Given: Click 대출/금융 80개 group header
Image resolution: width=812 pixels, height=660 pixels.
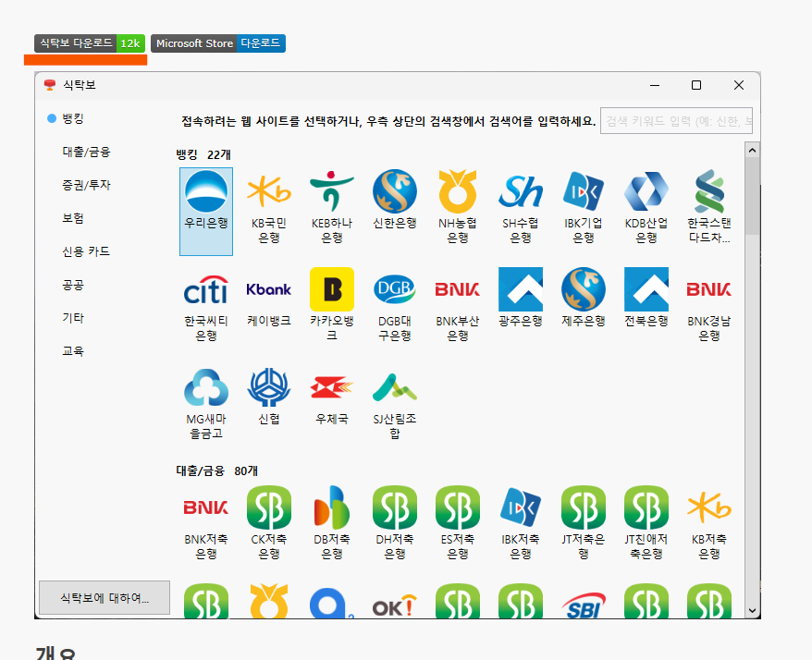Looking at the screenshot, I should pyautogui.click(x=217, y=471).
